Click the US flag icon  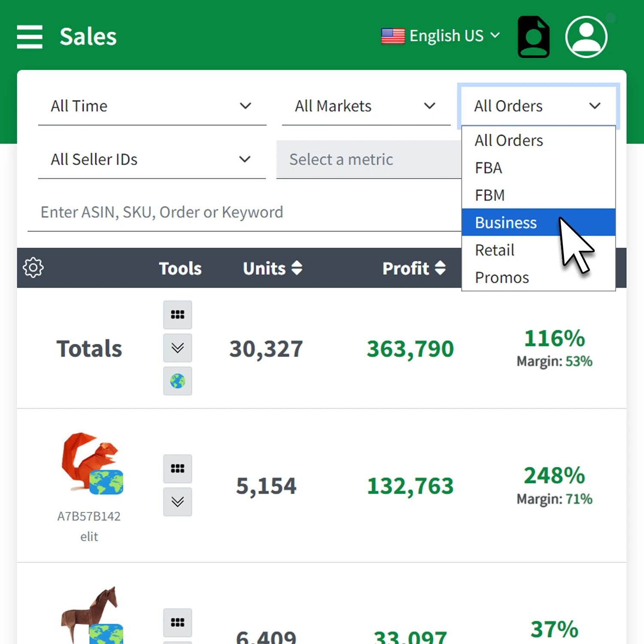[393, 36]
